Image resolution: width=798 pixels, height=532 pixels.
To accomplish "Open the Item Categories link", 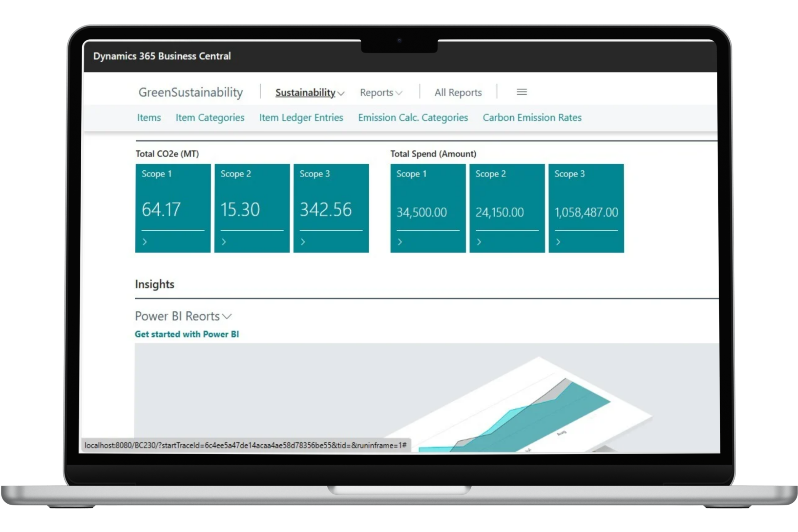I will (x=210, y=118).
